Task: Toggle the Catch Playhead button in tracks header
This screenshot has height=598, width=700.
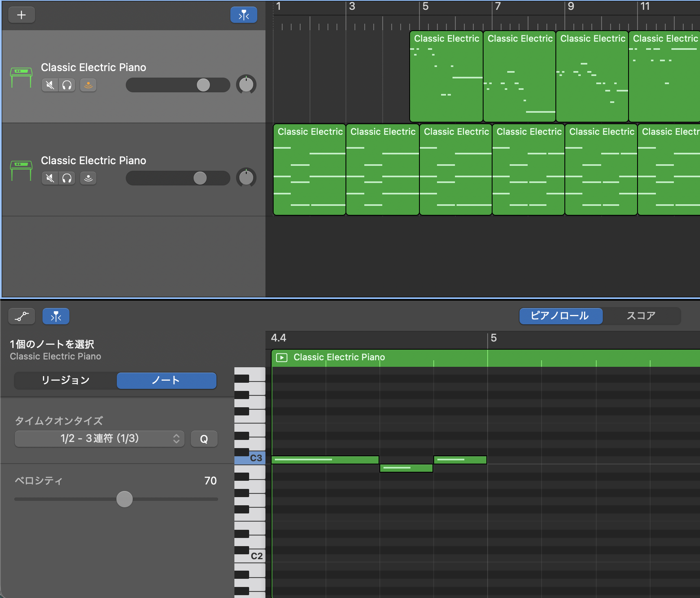Action: (x=243, y=15)
